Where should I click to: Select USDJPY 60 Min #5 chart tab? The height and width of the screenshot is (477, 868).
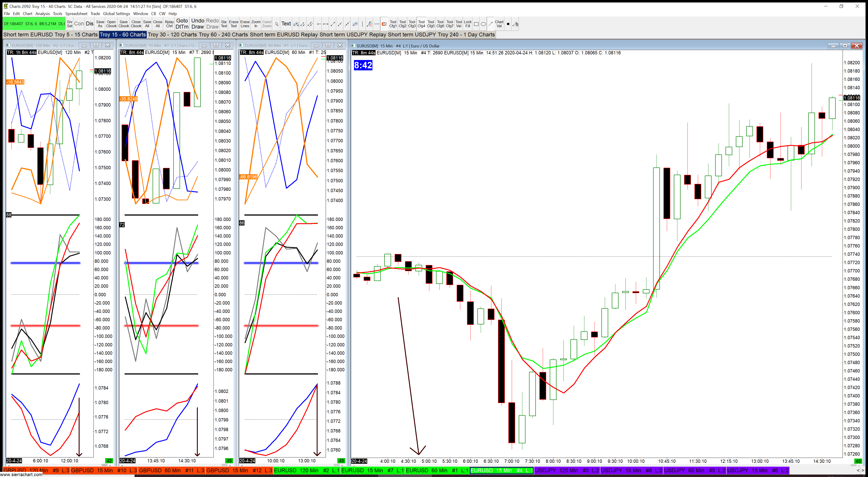694,470
